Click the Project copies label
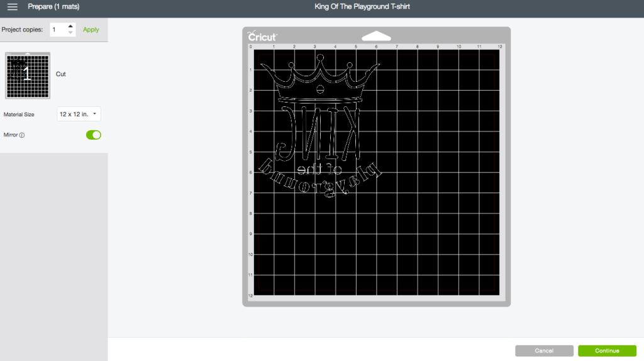Viewport: 644px width, 361px height. [22, 30]
